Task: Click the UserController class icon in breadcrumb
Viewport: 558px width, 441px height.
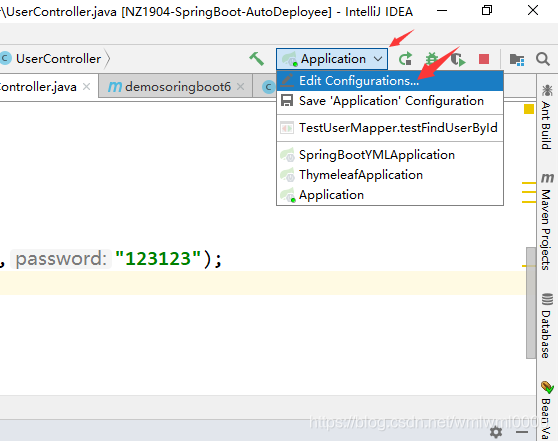Action: (5, 58)
